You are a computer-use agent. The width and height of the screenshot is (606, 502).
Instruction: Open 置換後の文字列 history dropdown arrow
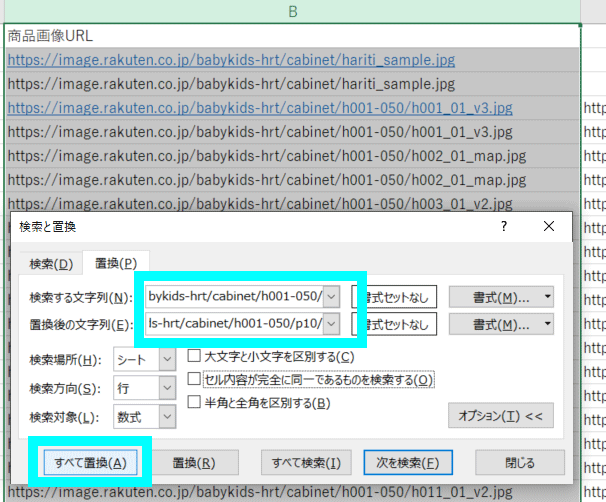point(331,323)
